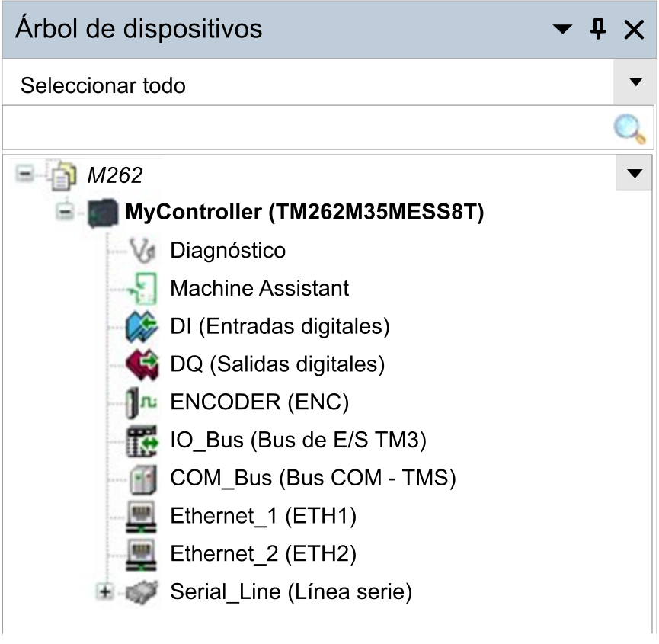Select the DI digital inputs icon
This screenshot has width=659, height=644.
(142, 327)
